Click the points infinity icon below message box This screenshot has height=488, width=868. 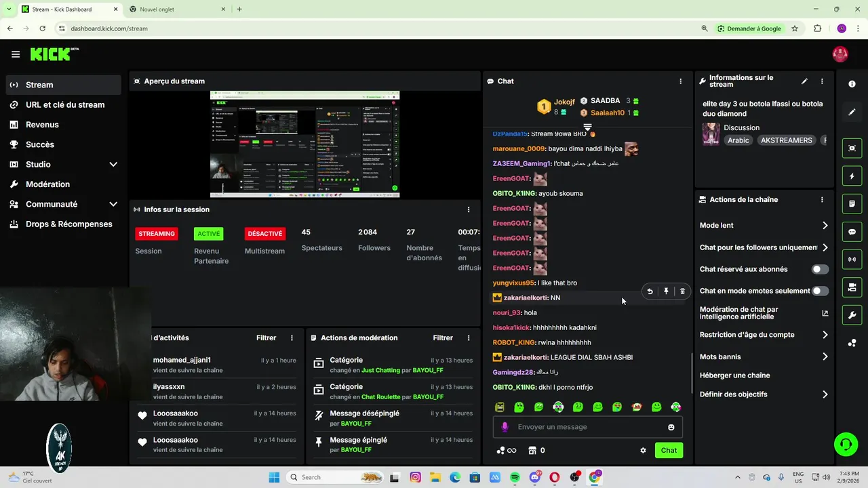[506, 450]
